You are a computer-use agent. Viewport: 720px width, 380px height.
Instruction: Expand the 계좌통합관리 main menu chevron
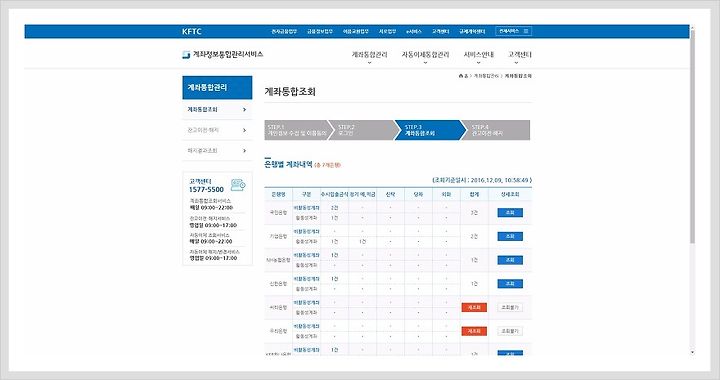click(x=369, y=62)
